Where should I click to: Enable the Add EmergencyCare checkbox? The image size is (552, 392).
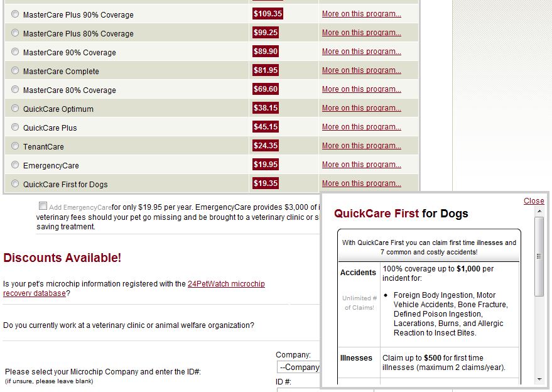click(x=43, y=205)
